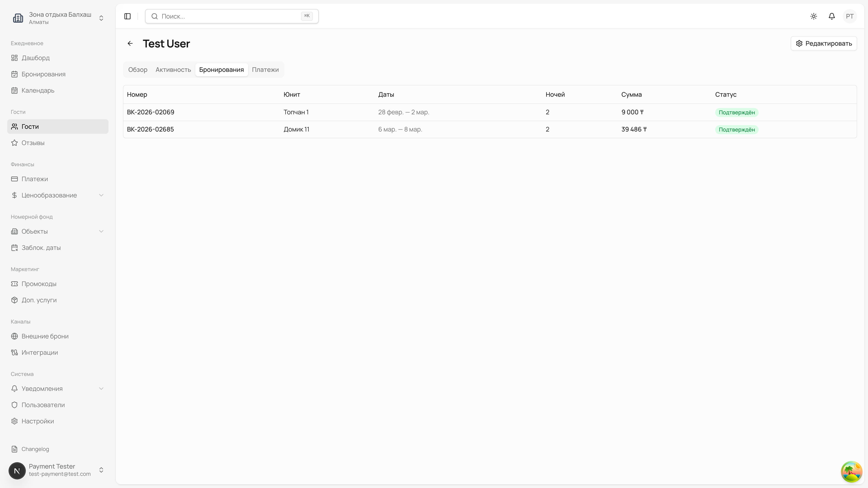Viewport: 868px width, 488px height.
Task: Switch to the Платежи tab
Action: point(265,70)
